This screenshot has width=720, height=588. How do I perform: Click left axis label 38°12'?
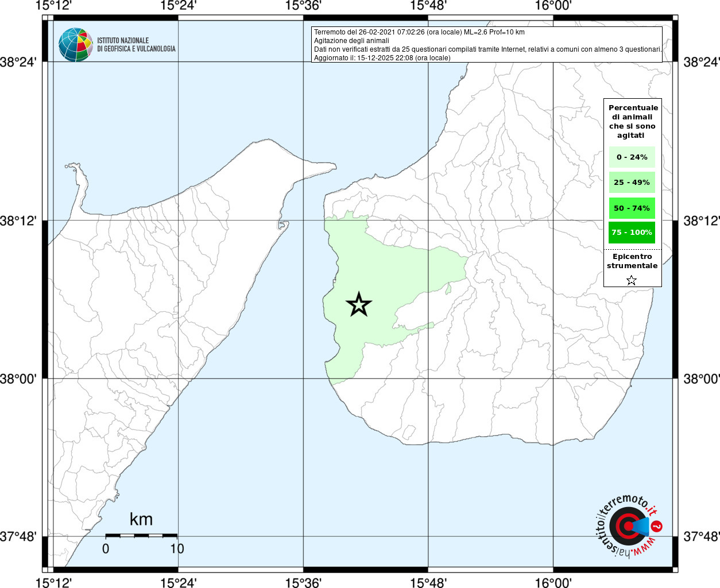point(18,220)
